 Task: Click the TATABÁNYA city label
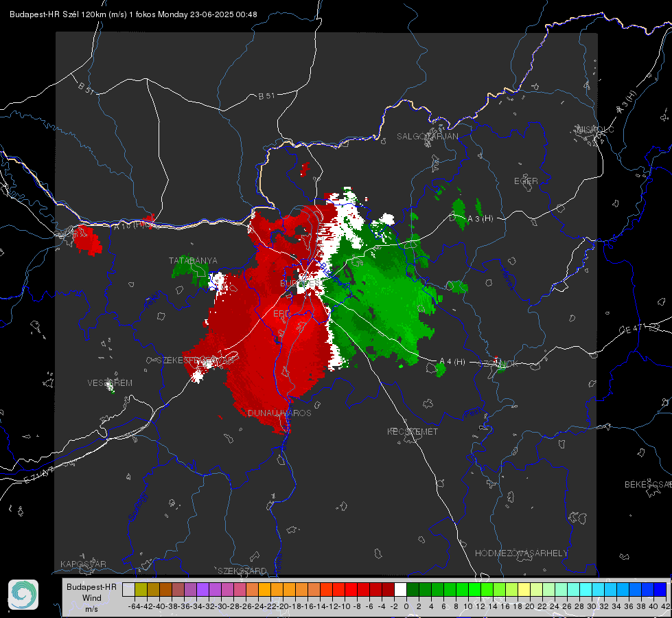click(x=193, y=260)
